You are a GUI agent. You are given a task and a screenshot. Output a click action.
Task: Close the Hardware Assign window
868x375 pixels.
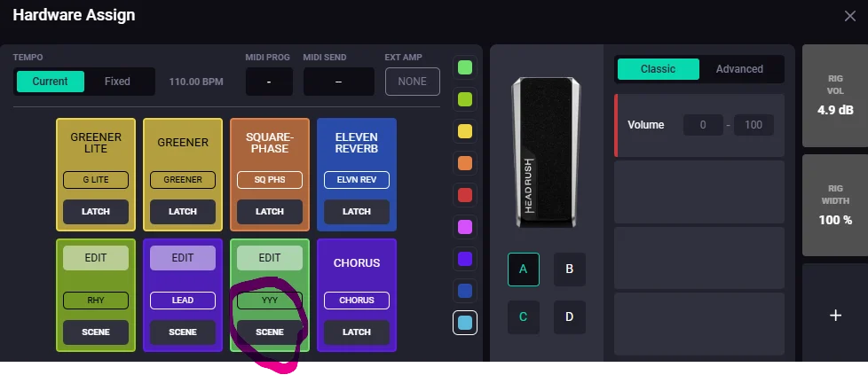tap(849, 16)
